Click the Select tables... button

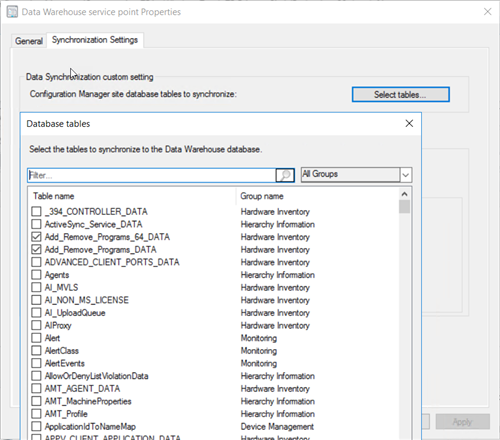401,95
